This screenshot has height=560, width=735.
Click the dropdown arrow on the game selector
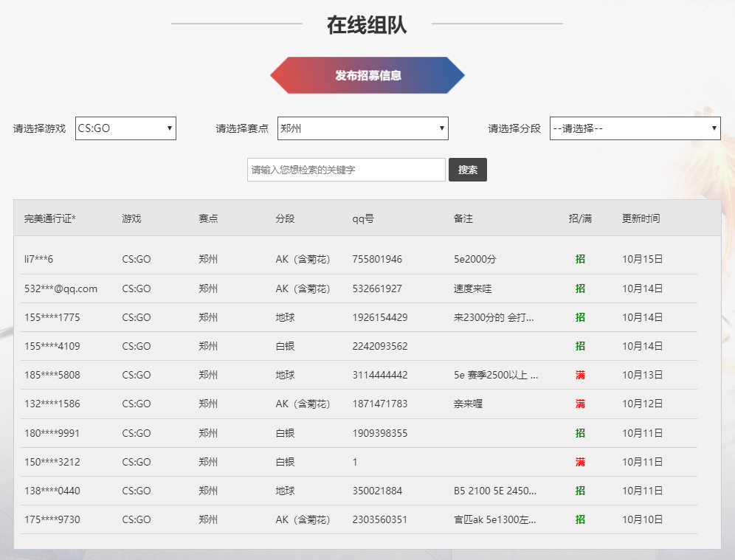[x=170, y=128]
